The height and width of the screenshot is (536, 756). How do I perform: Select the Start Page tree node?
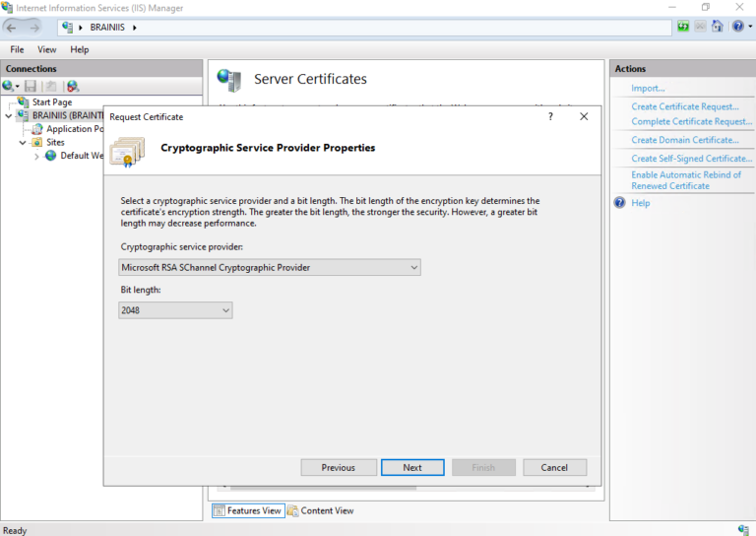click(x=52, y=102)
